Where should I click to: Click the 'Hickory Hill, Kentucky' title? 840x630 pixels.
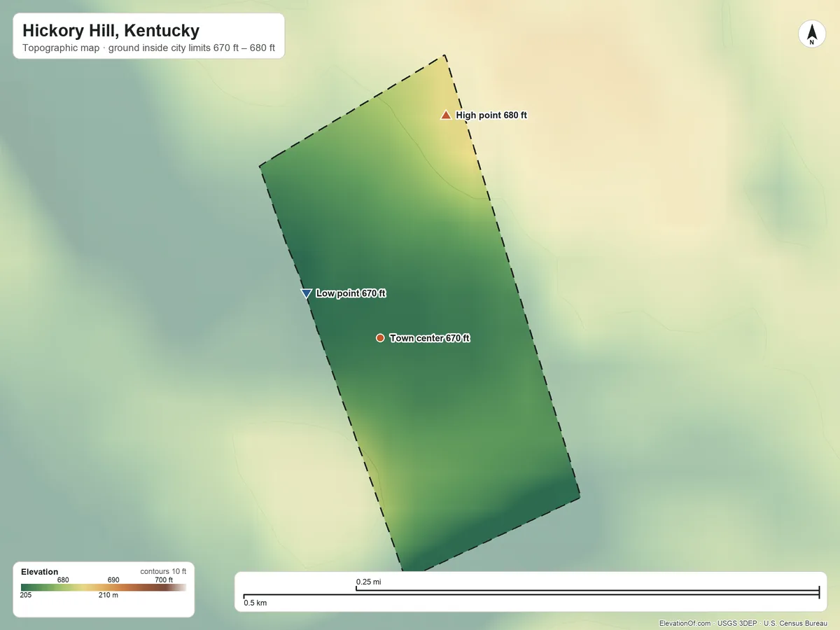(x=111, y=31)
